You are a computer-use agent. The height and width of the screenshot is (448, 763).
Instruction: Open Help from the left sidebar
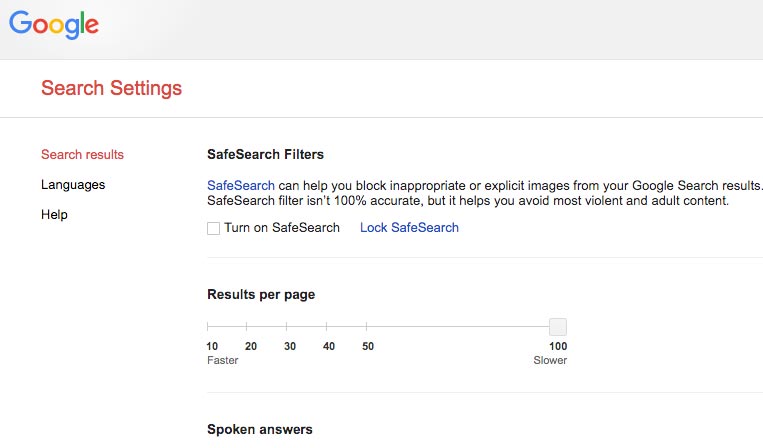[x=54, y=215]
